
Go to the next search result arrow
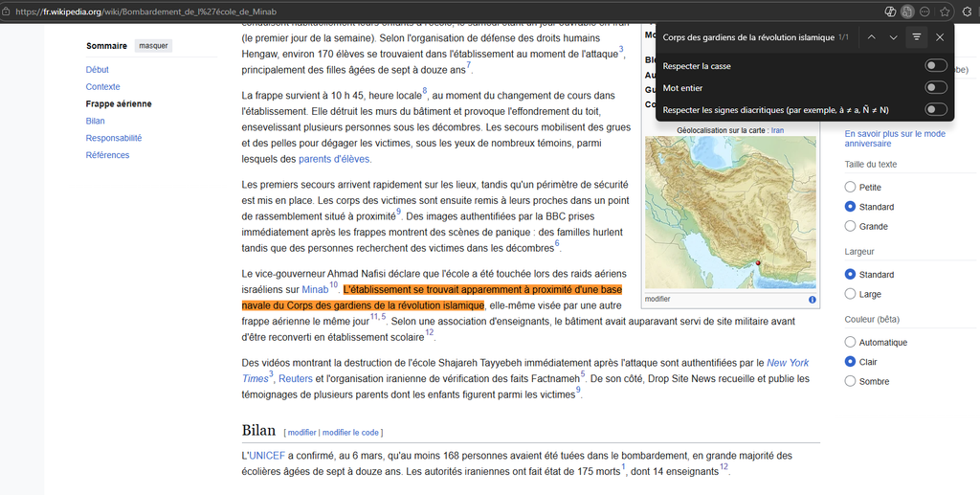click(x=894, y=37)
